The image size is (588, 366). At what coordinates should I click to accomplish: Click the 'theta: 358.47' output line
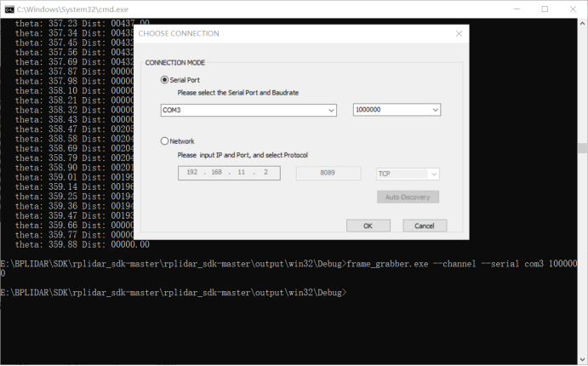pos(74,129)
